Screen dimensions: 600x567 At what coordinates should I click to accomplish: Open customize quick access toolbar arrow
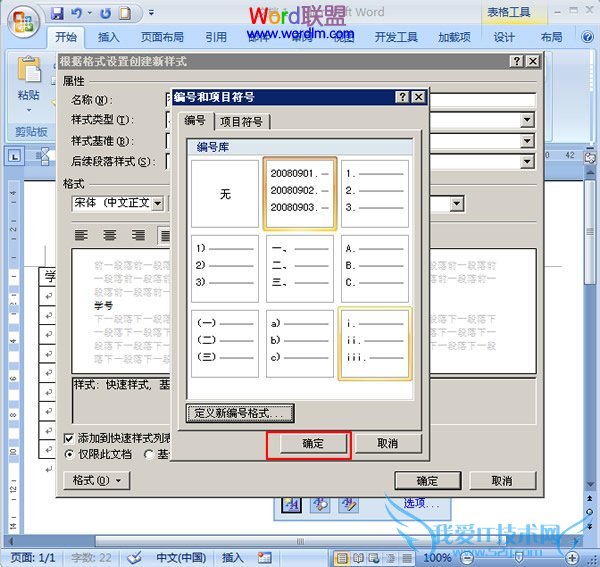tap(152, 13)
